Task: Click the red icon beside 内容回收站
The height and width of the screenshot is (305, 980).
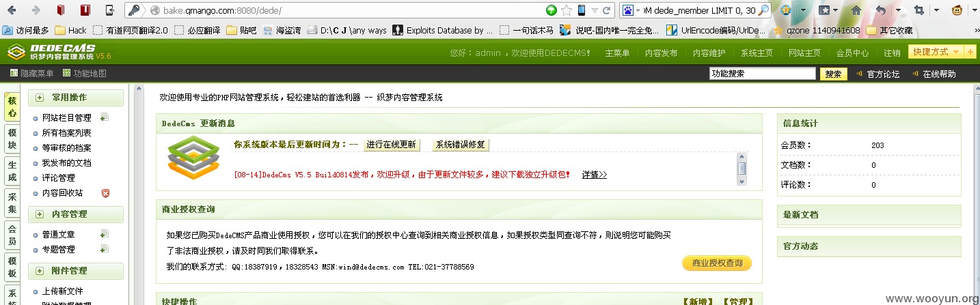Action: coord(105,193)
